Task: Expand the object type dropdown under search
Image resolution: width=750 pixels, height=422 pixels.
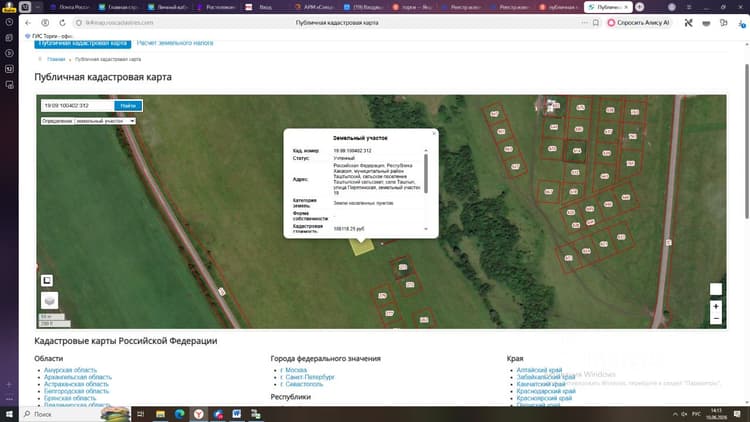Action: (x=88, y=121)
